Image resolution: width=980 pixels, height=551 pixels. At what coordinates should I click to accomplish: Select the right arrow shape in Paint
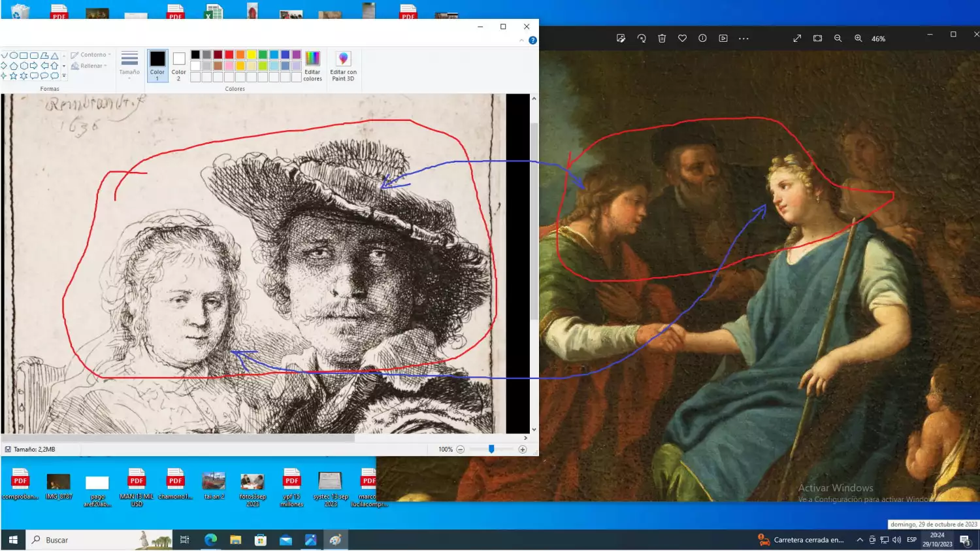[x=34, y=66]
